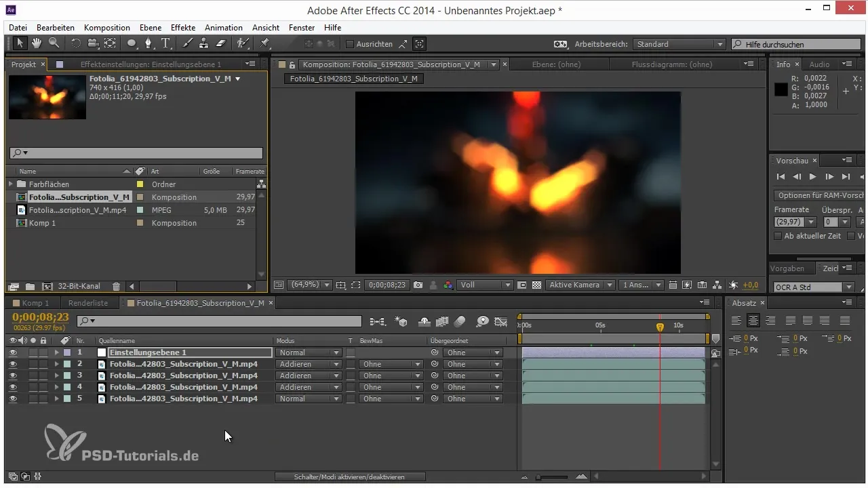Select the Brush tool

point(187,43)
